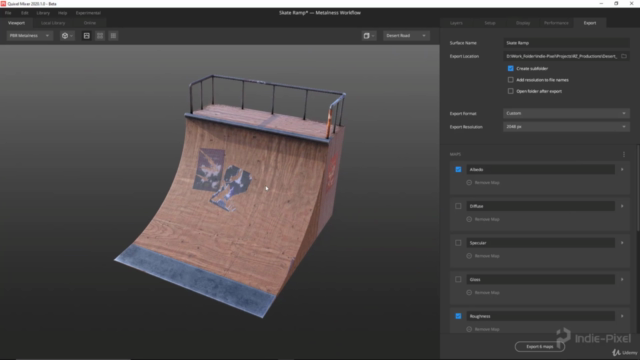Click Remove Map label under Diffuse
640x360 pixels.
[x=487, y=219]
